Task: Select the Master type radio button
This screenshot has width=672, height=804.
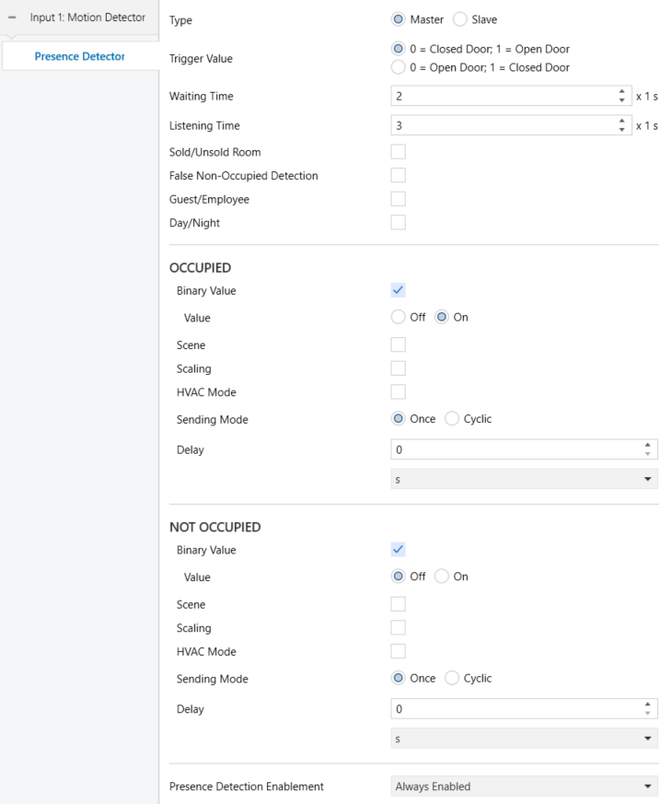Action: [399, 19]
